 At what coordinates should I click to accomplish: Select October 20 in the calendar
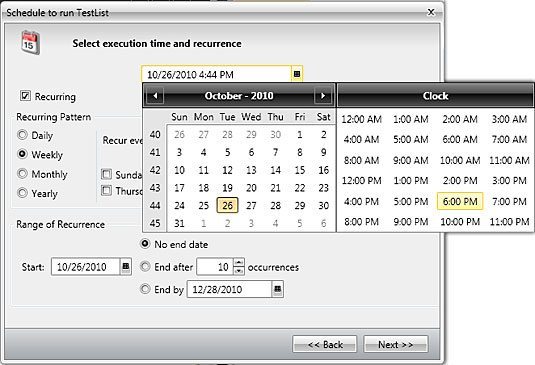click(x=251, y=188)
